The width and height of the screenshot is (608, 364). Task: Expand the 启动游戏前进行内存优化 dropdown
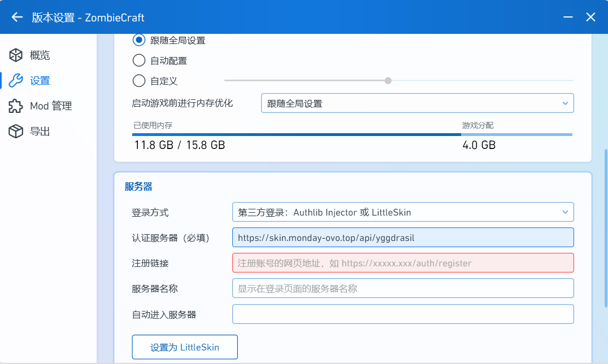point(417,103)
